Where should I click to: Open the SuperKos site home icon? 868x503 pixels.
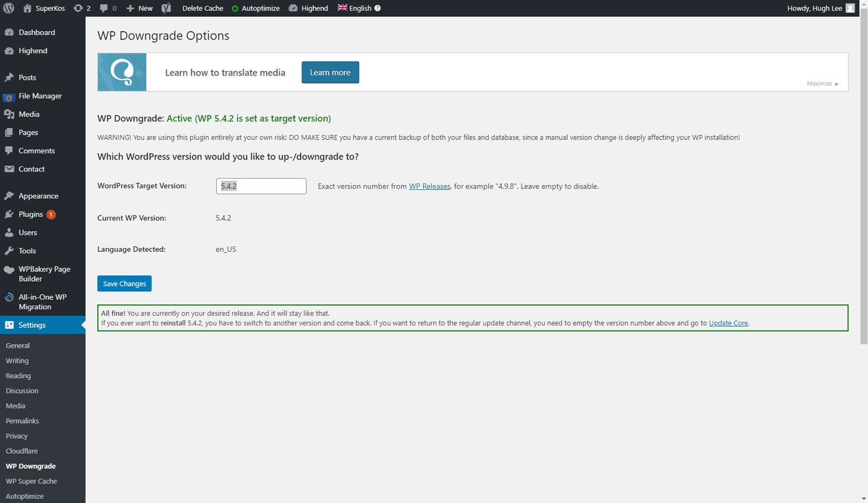coord(27,8)
